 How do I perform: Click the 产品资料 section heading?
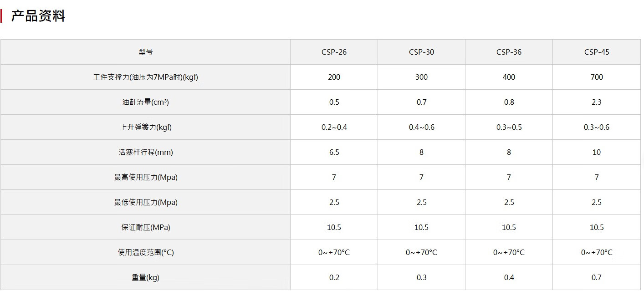pyautogui.click(x=38, y=16)
